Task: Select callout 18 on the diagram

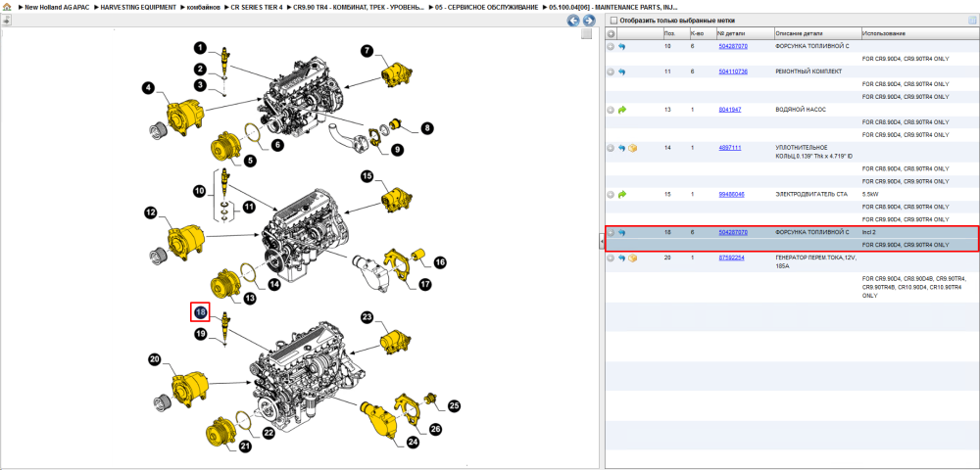Action: click(x=200, y=311)
